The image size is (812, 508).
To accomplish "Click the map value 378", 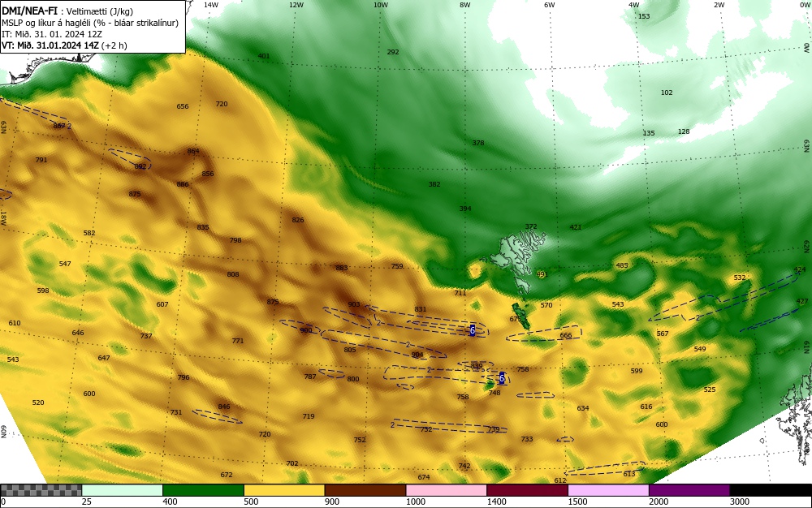I will point(478,143).
